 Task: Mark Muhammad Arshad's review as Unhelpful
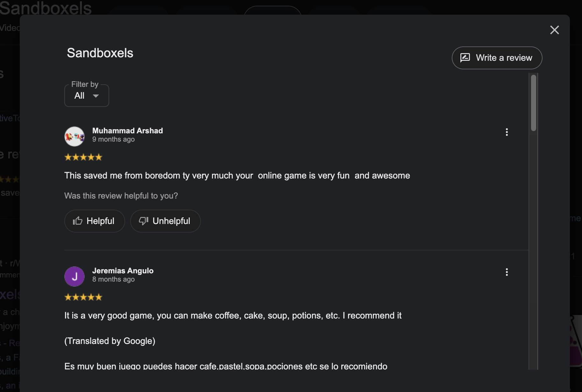point(165,221)
